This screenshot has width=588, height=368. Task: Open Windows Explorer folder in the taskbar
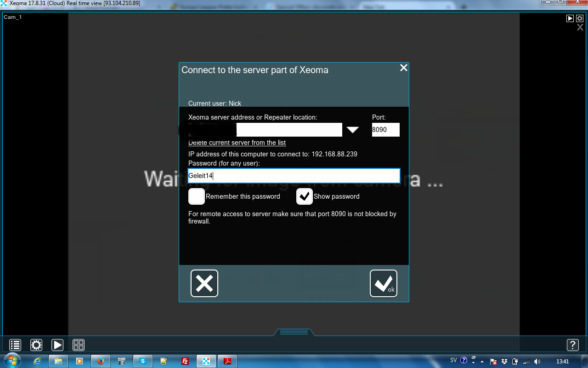click(x=58, y=361)
